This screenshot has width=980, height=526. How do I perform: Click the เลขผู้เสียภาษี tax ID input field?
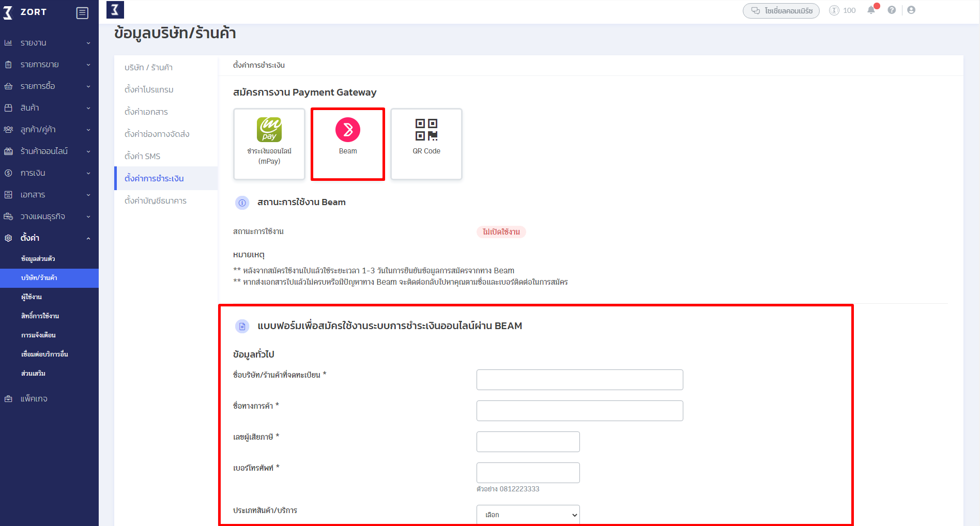coord(527,441)
